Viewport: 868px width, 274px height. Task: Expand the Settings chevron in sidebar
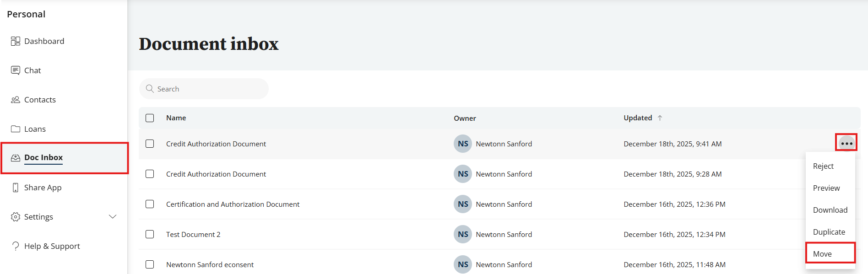pyautogui.click(x=113, y=217)
